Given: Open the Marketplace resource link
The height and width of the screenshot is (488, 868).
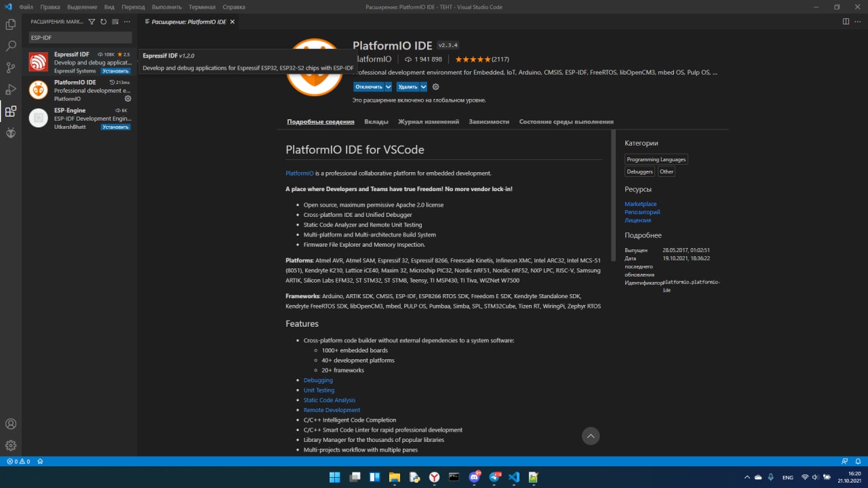Looking at the screenshot, I should click(641, 204).
